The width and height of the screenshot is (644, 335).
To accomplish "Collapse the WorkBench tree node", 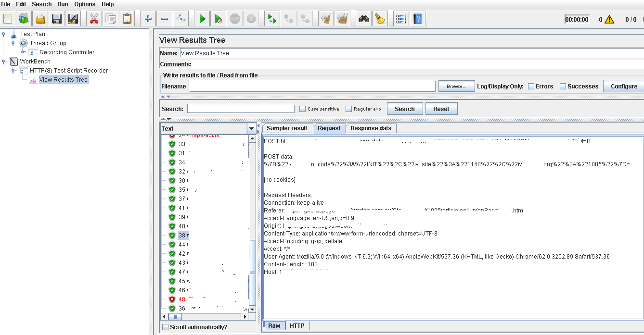I will click(4, 62).
